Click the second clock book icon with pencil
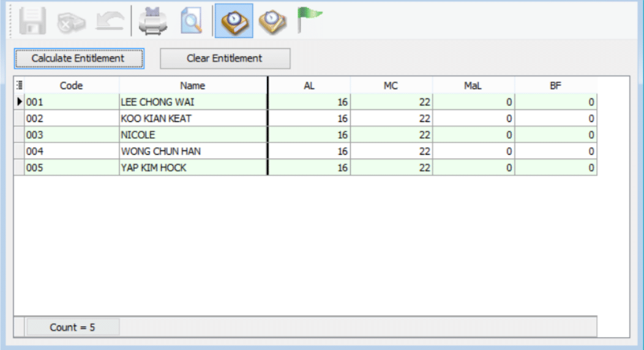Screen dimensions: 644x350 [x=272, y=21]
